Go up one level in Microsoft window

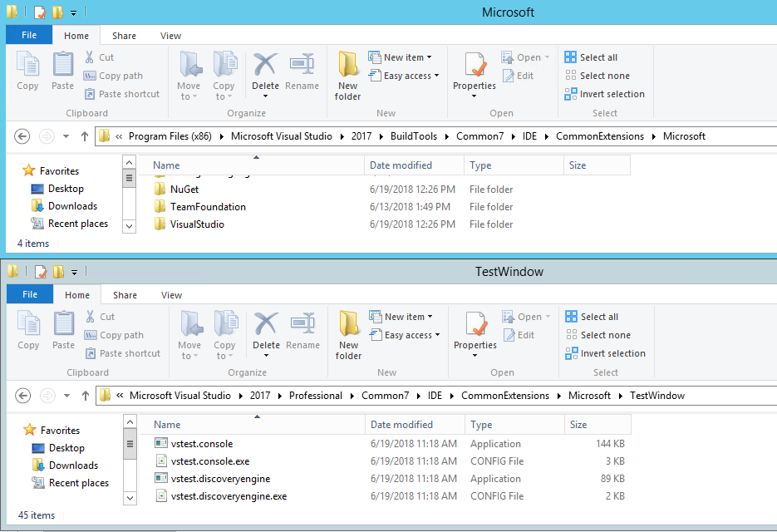[x=85, y=136]
